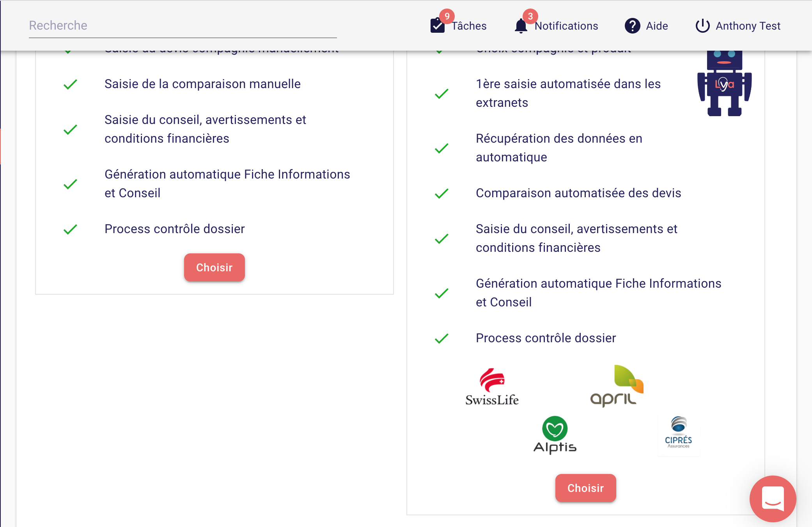Click checkmark beside Comparaison automatisée des devis
This screenshot has height=527, width=812.
[x=441, y=193]
